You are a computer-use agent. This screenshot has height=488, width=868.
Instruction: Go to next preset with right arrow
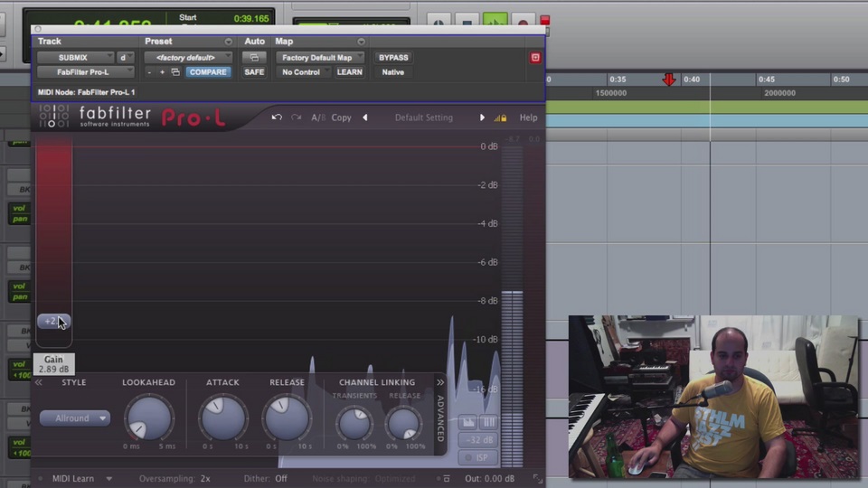(482, 117)
